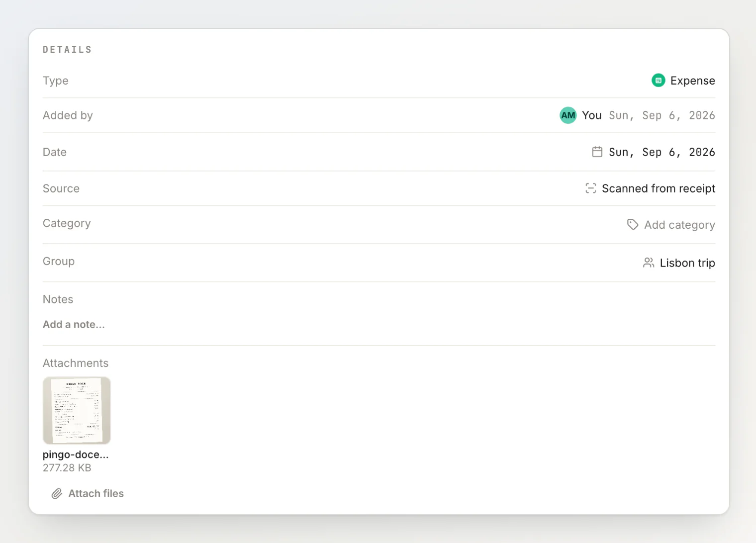Screen dimensions: 756x543
Task: Click the grey added-on date next to You
Action: click(662, 115)
